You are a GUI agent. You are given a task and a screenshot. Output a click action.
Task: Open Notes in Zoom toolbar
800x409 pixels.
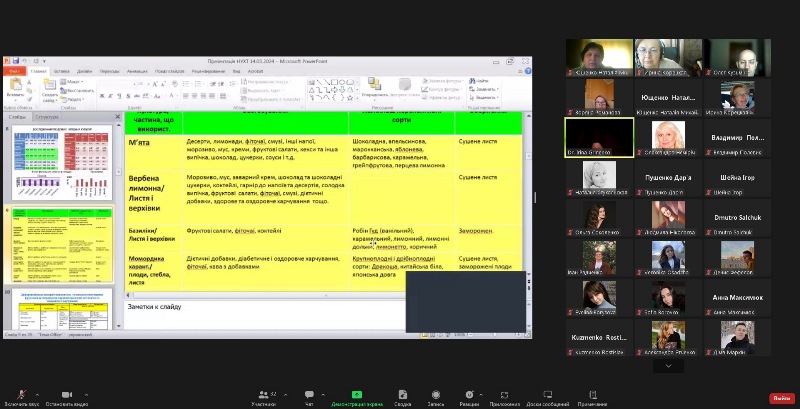click(591, 395)
